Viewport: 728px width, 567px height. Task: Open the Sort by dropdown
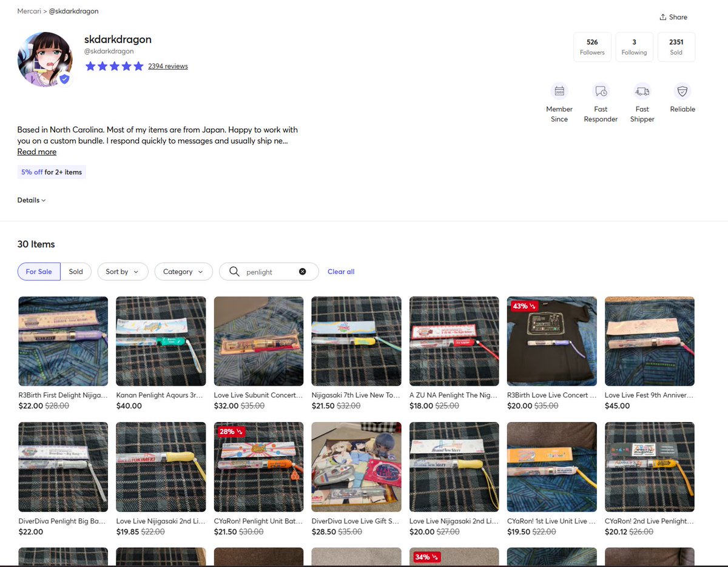click(123, 272)
